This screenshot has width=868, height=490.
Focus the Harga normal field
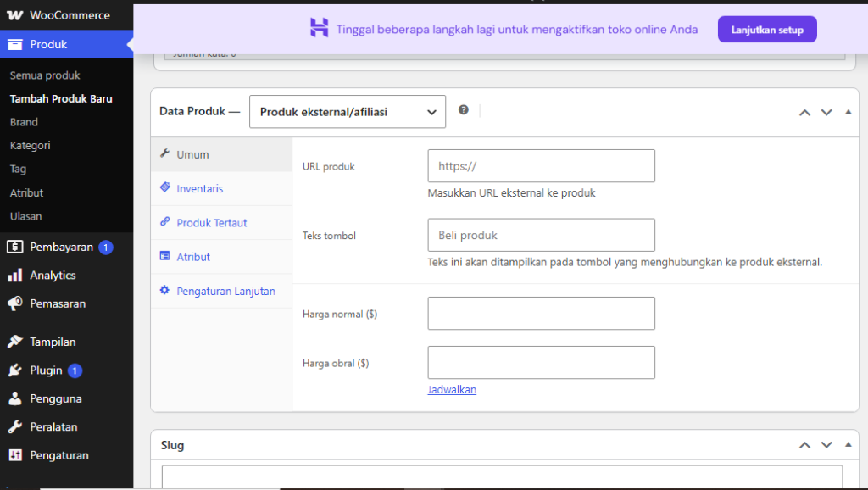click(542, 314)
